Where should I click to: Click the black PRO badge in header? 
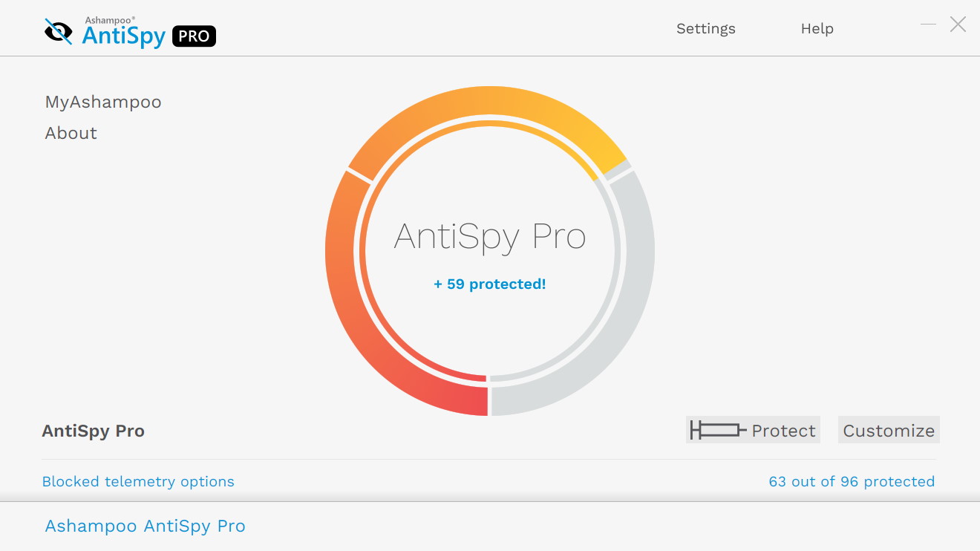194,36
